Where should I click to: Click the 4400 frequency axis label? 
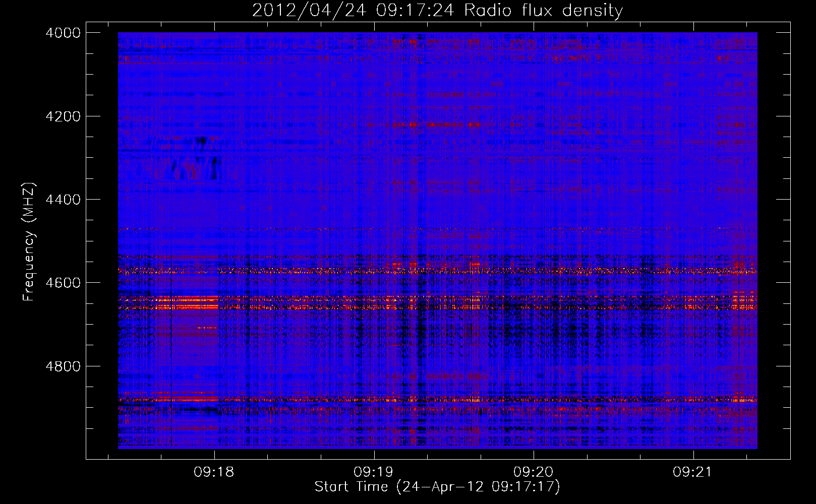(63, 200)
